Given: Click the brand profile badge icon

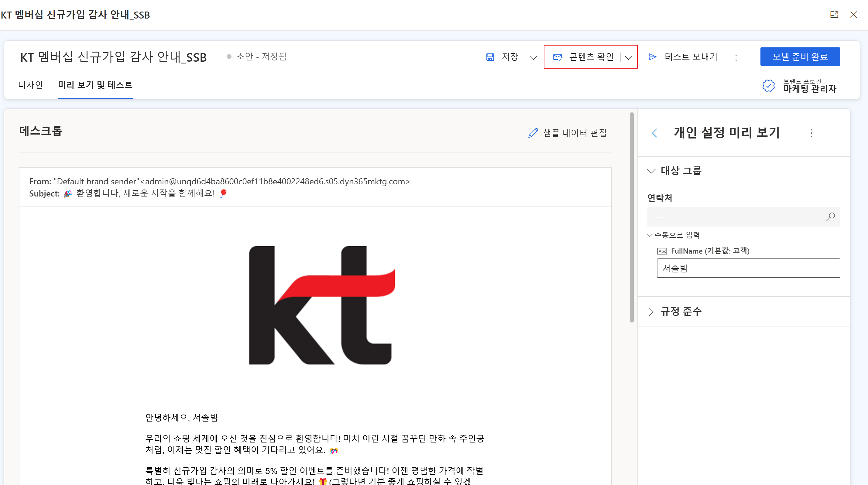Looking at the screenshot, I should [769, 86].
